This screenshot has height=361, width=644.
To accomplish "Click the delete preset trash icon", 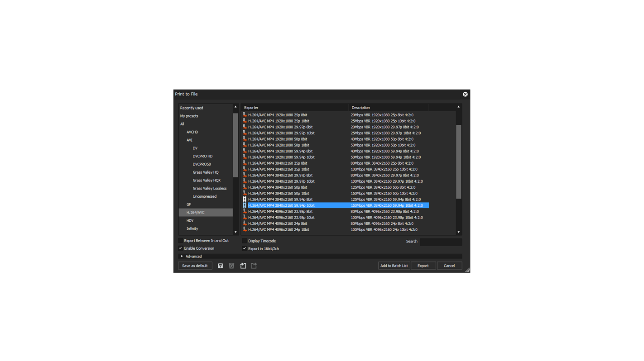I will click(231, 266).
